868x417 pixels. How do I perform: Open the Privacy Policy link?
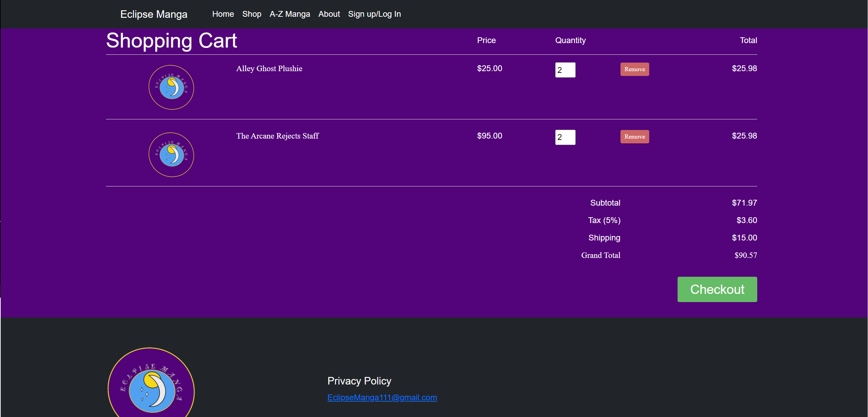pyautogui.click(x=359, y=381)
